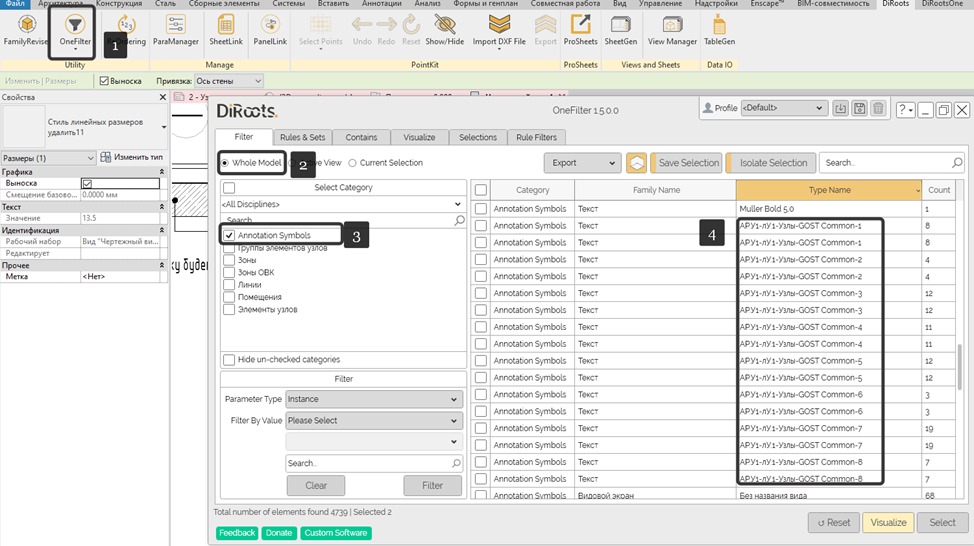The height and width of the screenshot is (546, 974).
Task: Click the orange box icon beside Export
Action: [637, 163]
